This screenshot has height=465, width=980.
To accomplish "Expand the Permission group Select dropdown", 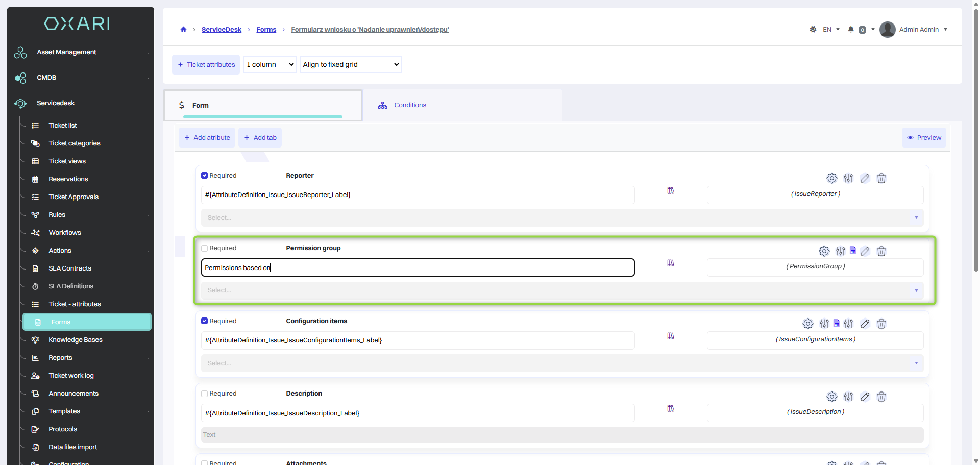I will coord(562,290).
